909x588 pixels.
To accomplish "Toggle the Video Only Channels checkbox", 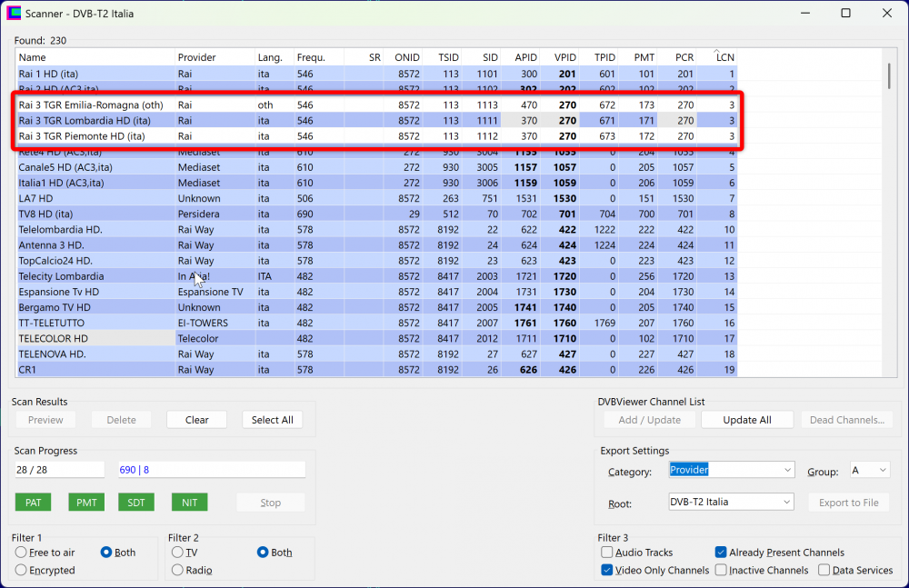I will tap(607, 571).
